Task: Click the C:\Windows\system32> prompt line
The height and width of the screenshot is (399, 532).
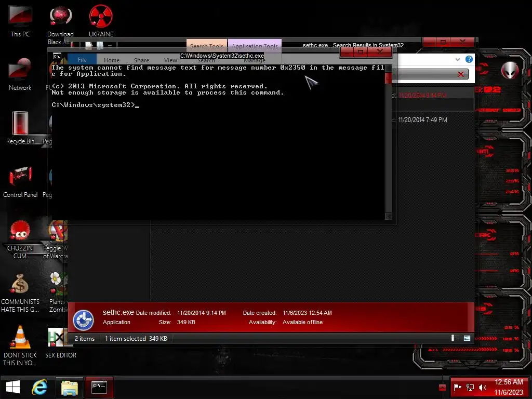Action: click(96, 105)
